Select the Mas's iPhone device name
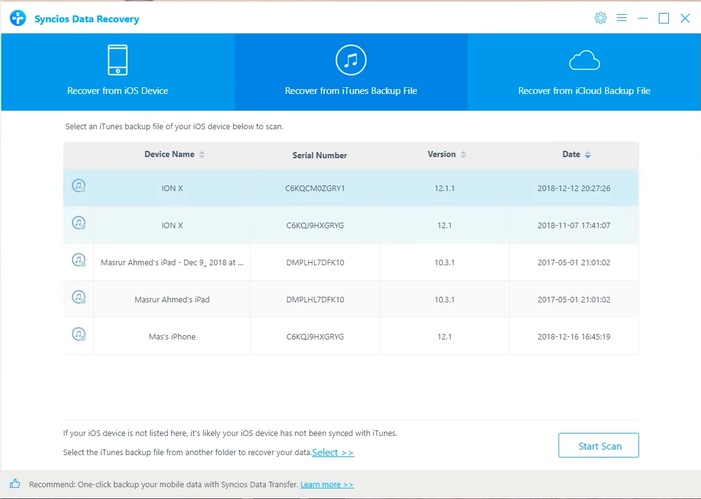The width and height of the screenshot is (701, 499). [x=172, y=337]
